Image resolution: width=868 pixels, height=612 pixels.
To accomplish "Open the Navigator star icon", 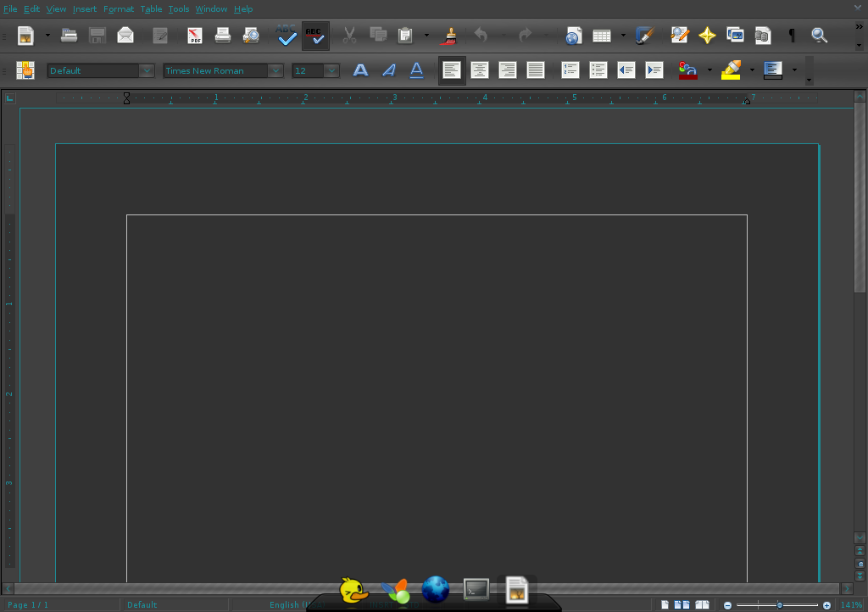I will 707,36.
